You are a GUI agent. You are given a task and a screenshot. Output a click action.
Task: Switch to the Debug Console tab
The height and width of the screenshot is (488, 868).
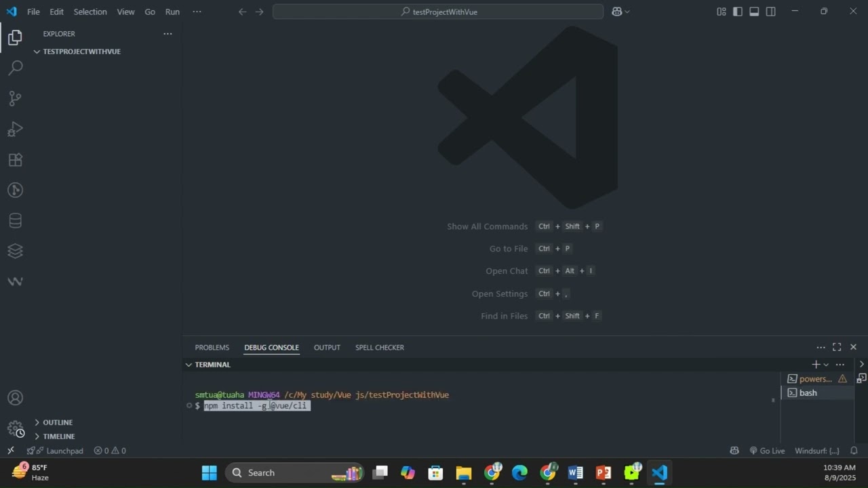[x=271, y=348]
